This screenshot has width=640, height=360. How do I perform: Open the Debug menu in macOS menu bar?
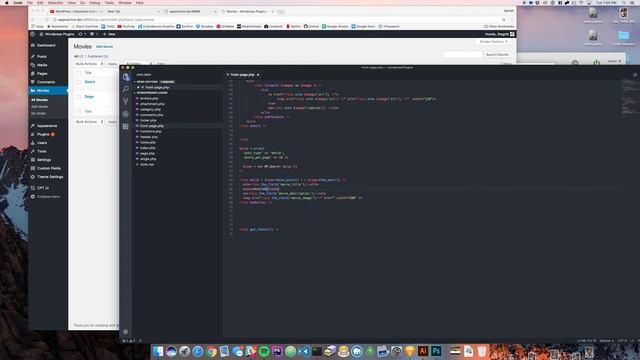click(x=95, y=2)
